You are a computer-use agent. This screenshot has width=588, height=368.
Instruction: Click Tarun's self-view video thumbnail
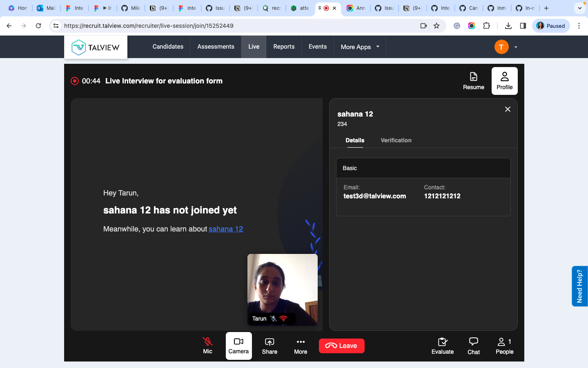tap(283, 290)
